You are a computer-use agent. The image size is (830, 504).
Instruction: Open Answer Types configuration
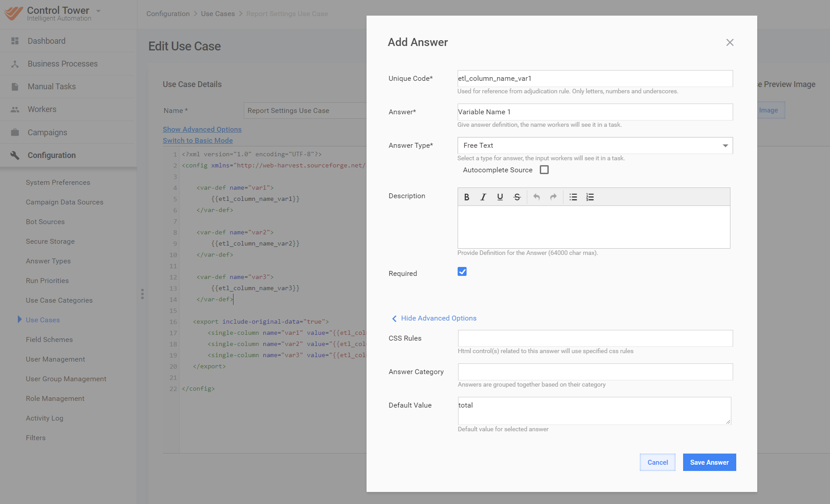pyautogui.click(x=48, y=261)
